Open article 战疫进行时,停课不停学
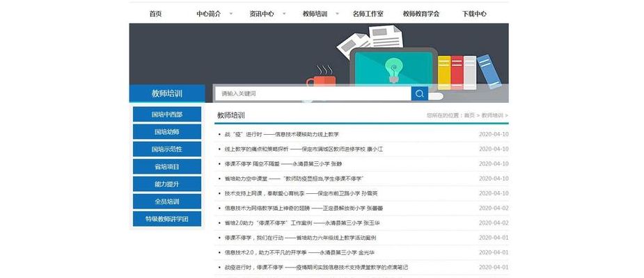 click(316, 267)
